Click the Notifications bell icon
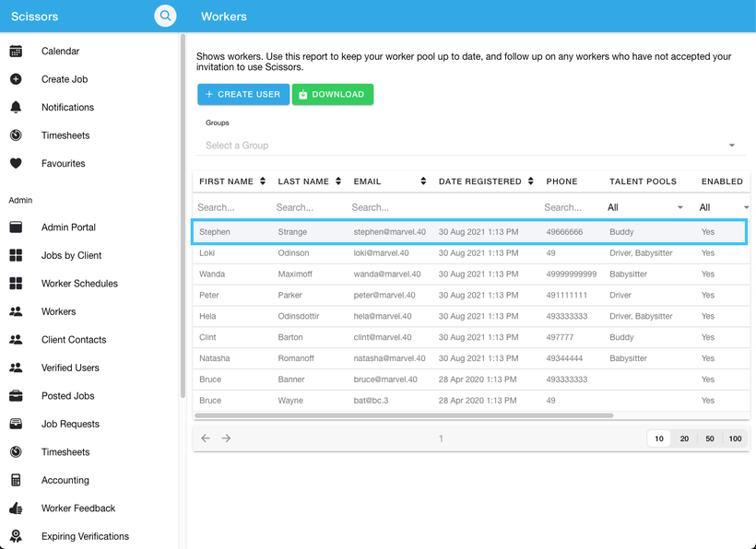The width and height of the screenshot is (756, 549). click(16, 108)
